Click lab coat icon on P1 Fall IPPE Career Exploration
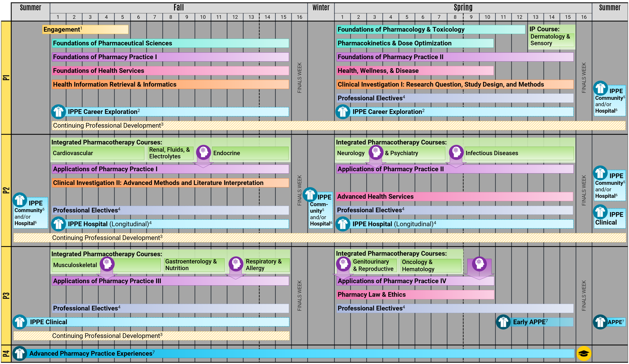 (x=58, y=112)
